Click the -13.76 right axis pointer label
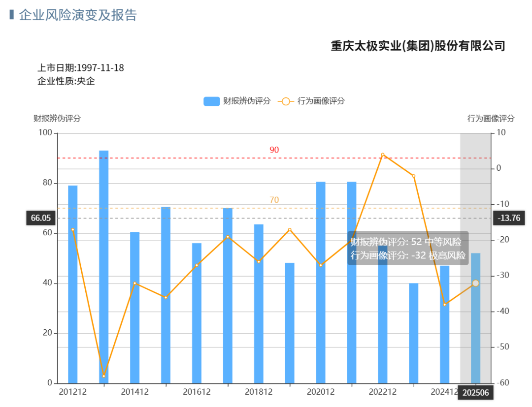532x407 pixels. [x=509, y=218]
